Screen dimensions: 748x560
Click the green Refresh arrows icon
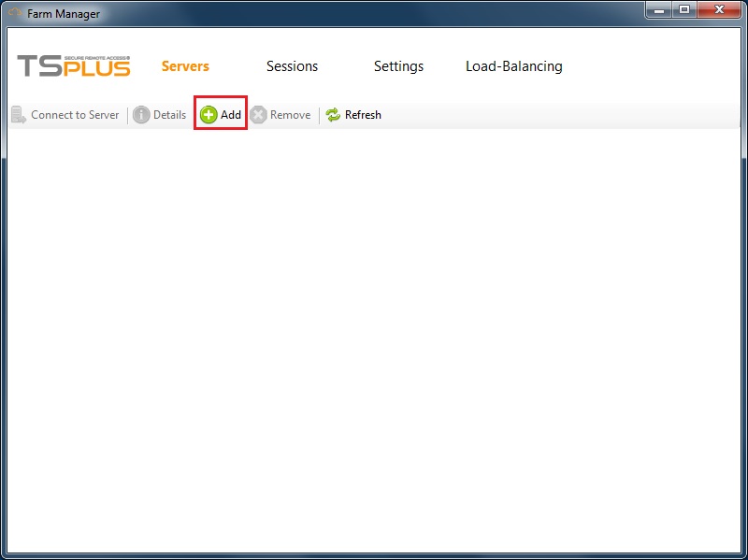333,115
